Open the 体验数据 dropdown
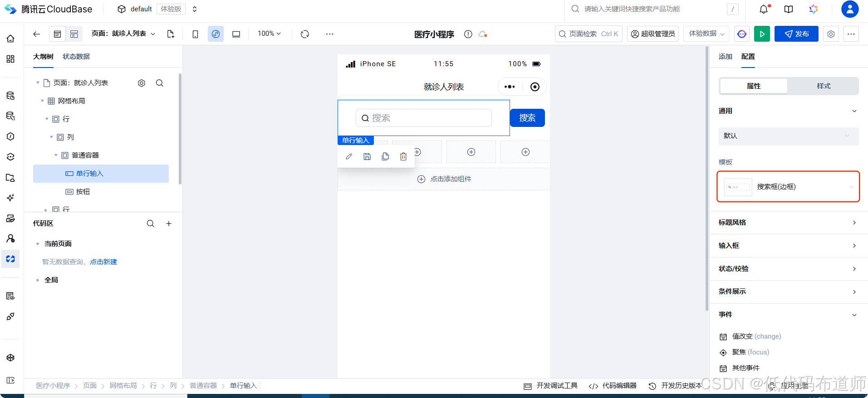868x398 pixels. tap(706, 34)
